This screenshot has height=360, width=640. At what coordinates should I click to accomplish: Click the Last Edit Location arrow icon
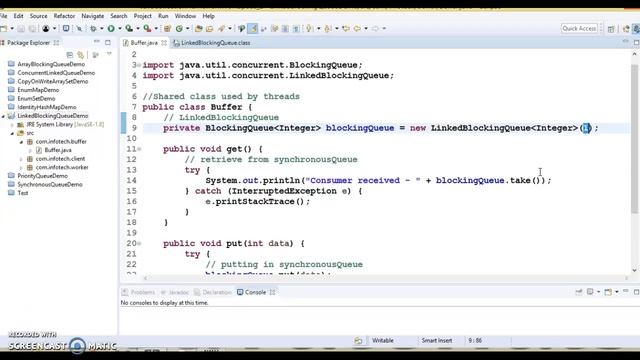coord(346,29)
